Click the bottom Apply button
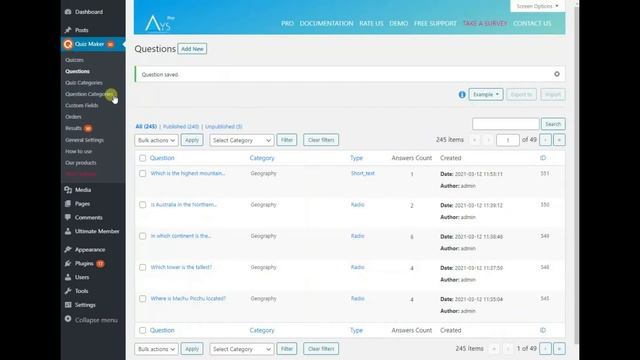 click(192, 349)
